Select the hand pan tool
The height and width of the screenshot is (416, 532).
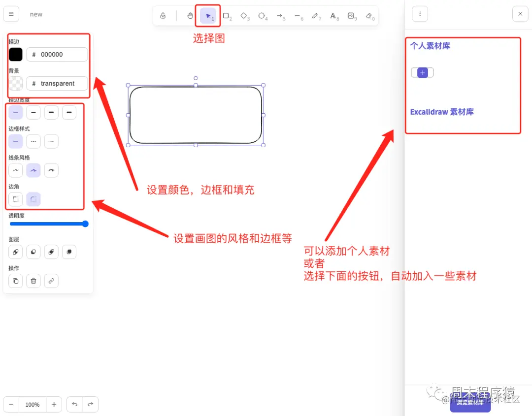click(190, 16)
